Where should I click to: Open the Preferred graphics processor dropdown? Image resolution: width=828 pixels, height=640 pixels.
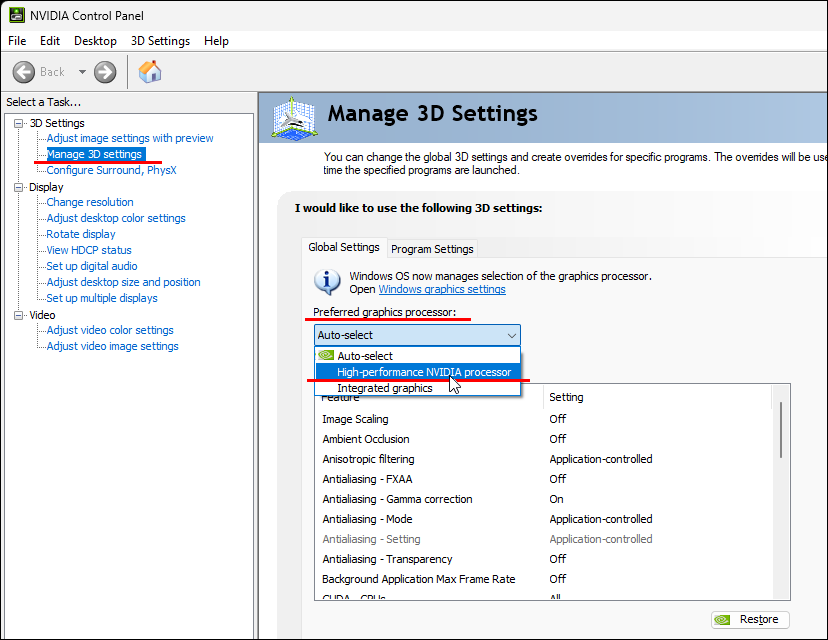click(x=417, y=335)
